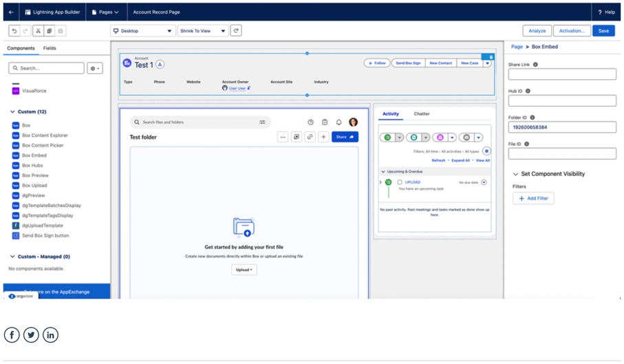Click the Analyze button

pos(537,31)
